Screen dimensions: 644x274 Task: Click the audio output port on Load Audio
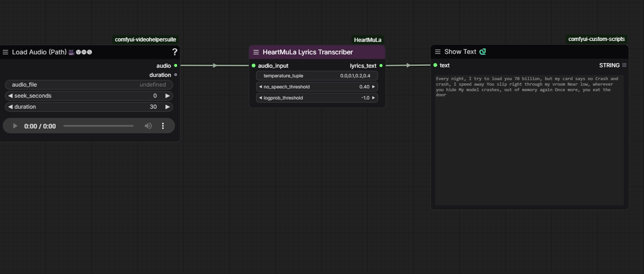coord(176,66)
